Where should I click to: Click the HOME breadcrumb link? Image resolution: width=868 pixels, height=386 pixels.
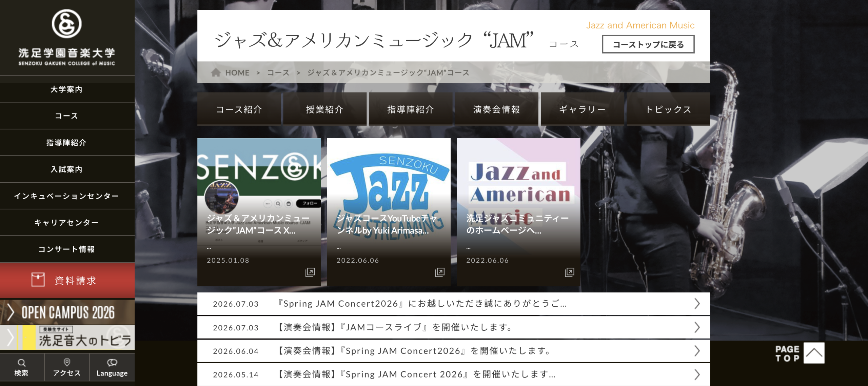[x=237, y=73]
